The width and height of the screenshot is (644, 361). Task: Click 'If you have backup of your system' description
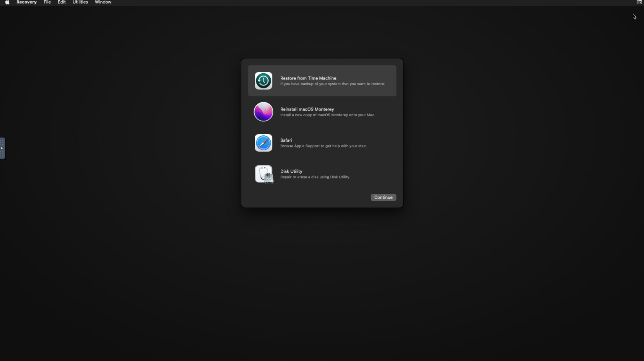tap(333, 84)
